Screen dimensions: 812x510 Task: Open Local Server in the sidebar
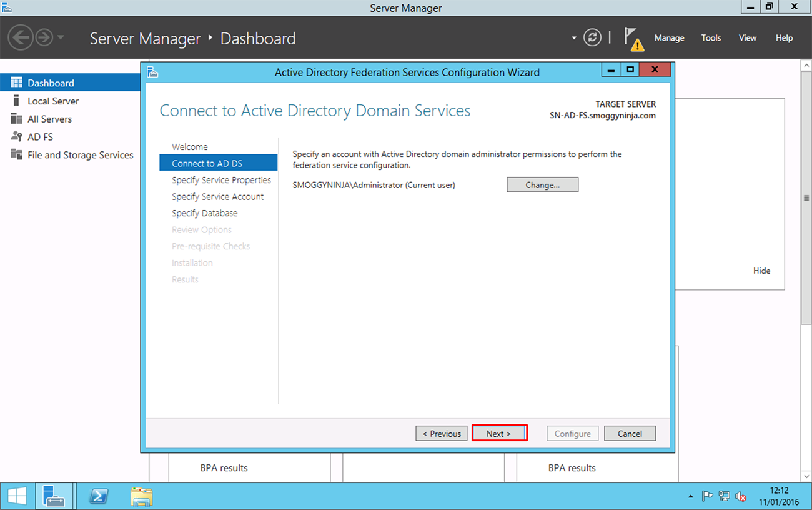[x=52, y=101]
